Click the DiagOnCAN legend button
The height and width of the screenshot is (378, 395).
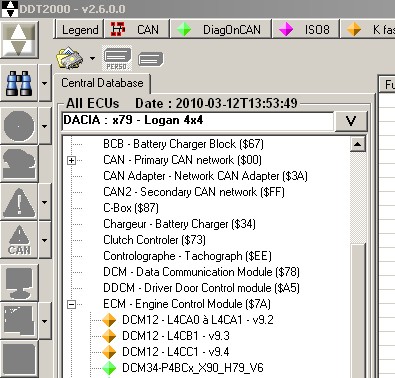[220, 29]
